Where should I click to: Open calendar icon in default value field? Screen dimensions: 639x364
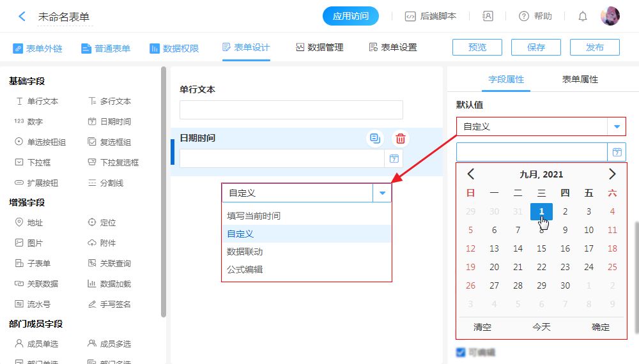tap(617, 152)
